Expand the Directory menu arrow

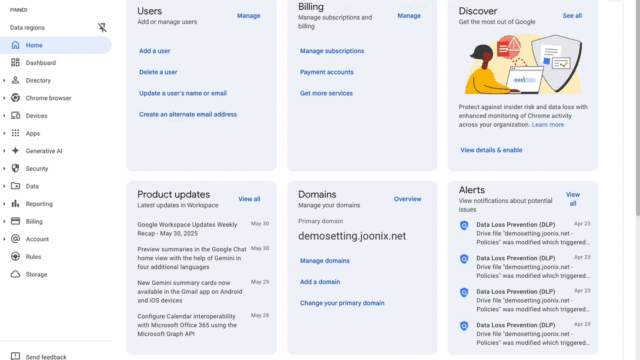[x=4, y=80]
